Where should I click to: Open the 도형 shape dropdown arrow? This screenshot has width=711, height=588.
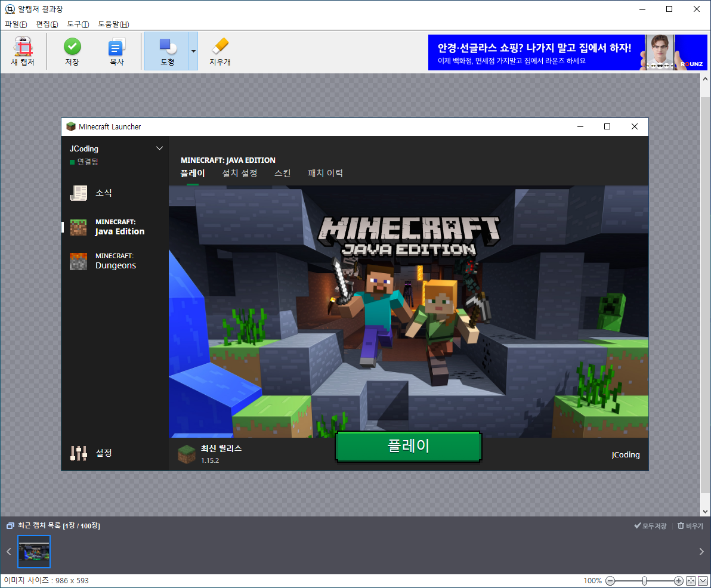coord(194,51)
